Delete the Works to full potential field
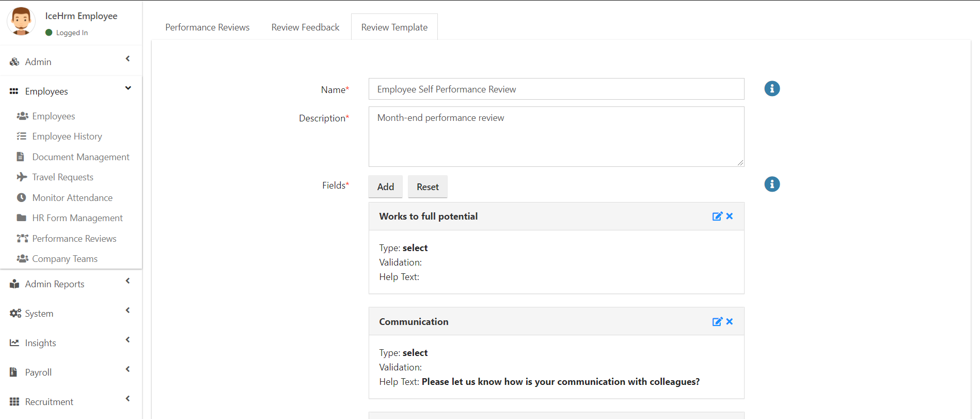Screen dimensions: 980x419 point(730,216)
